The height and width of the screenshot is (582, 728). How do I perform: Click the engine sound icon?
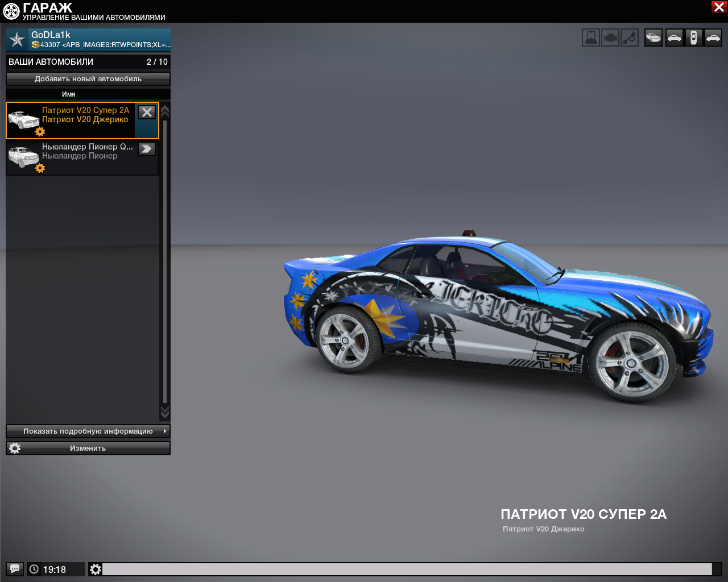610,38
